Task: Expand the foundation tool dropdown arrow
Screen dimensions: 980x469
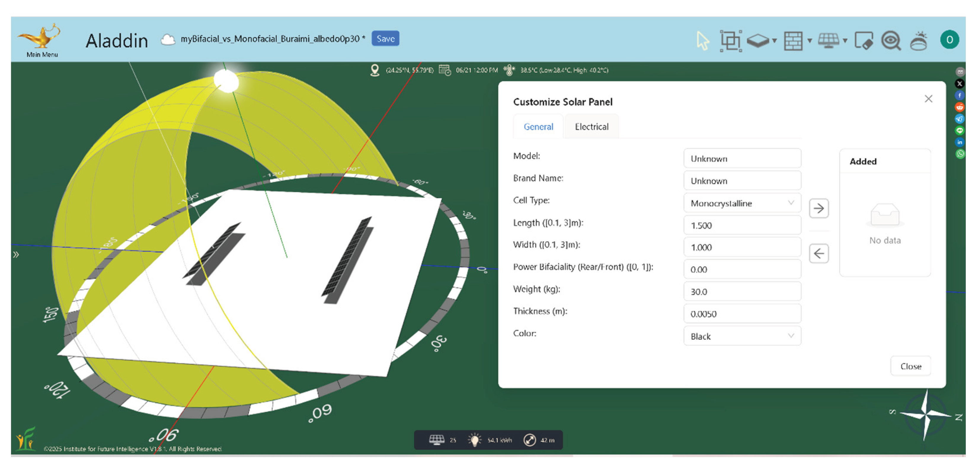Action: pos(775,41)
